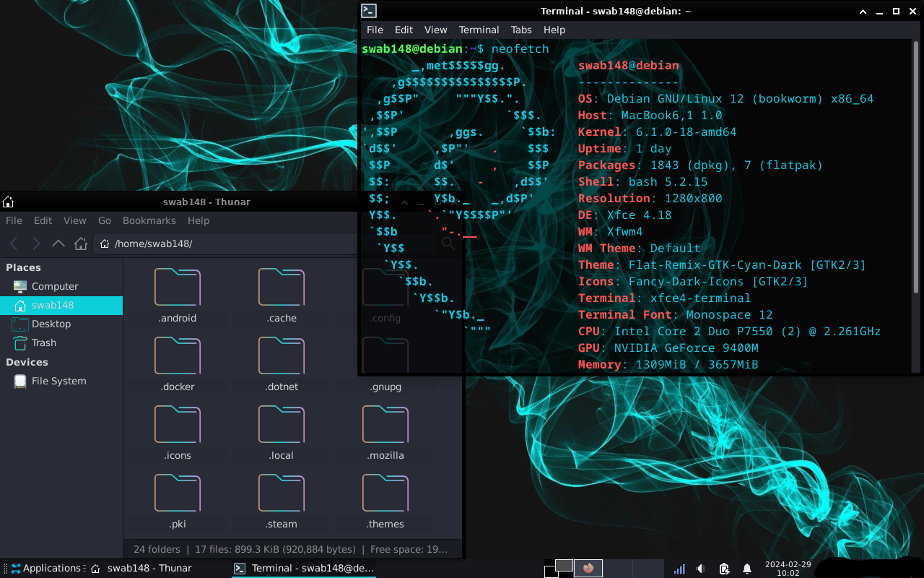Go to parent folder in Thunar

pos(58,243)
